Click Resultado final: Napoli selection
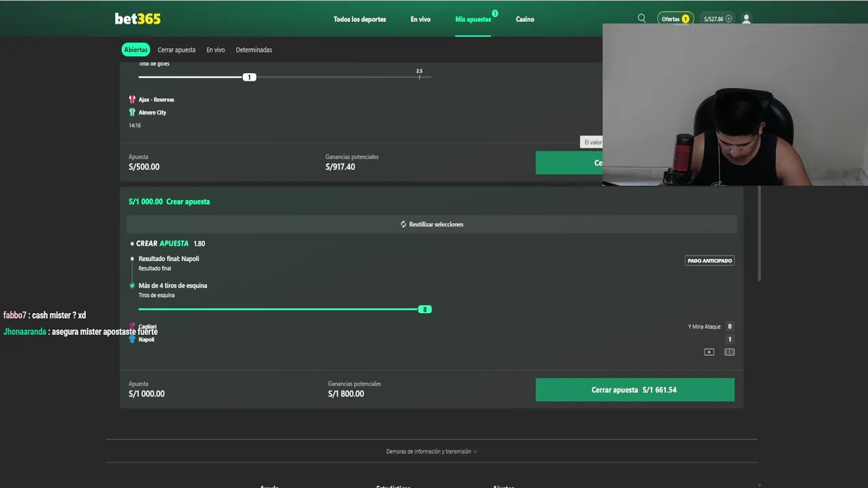868x488 pixels. [x=169, y=258]
